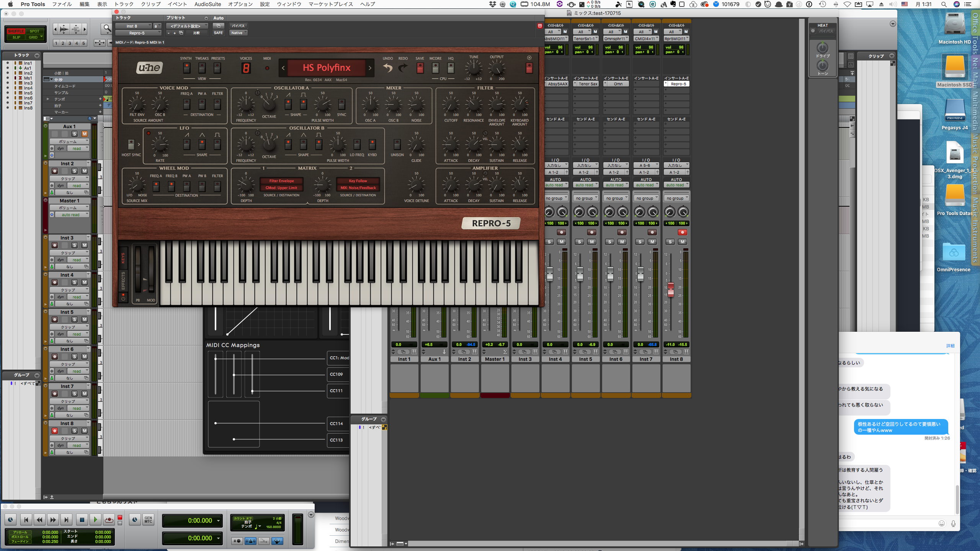
Task: Return to zero in the transport
Action: [26, 520]
